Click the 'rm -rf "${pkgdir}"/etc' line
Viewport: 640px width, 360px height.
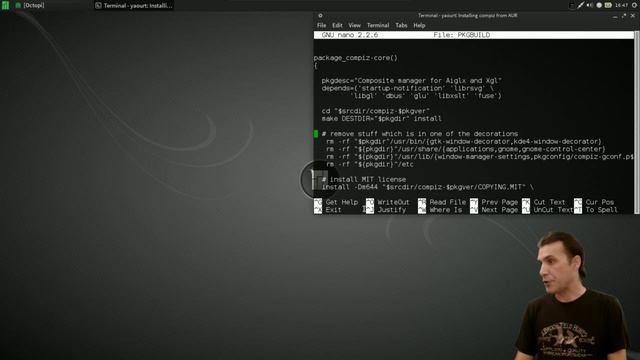click(369, 164)
